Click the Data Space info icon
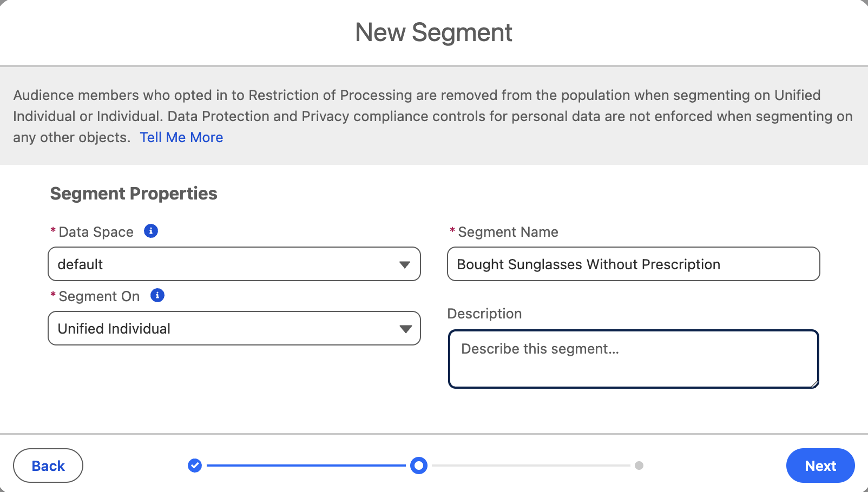The width and height of the screenshot is (868, 492). [151, 231]
